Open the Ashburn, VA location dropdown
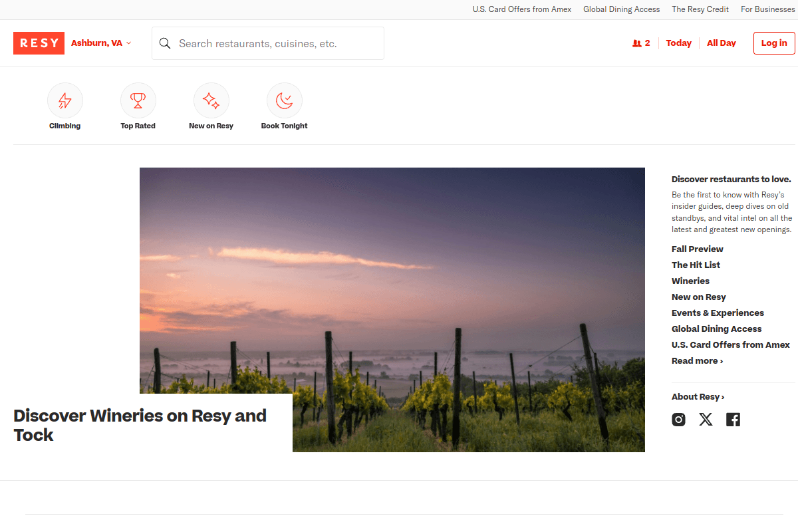Viewport: 798px width, 532px height. coord(101,43)
